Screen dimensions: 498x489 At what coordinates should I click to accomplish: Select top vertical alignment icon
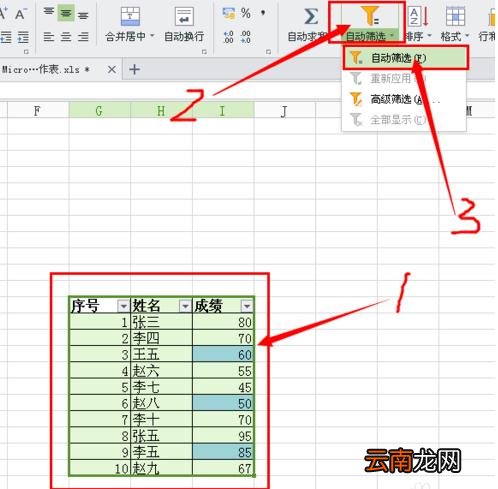tap(49, 13)
